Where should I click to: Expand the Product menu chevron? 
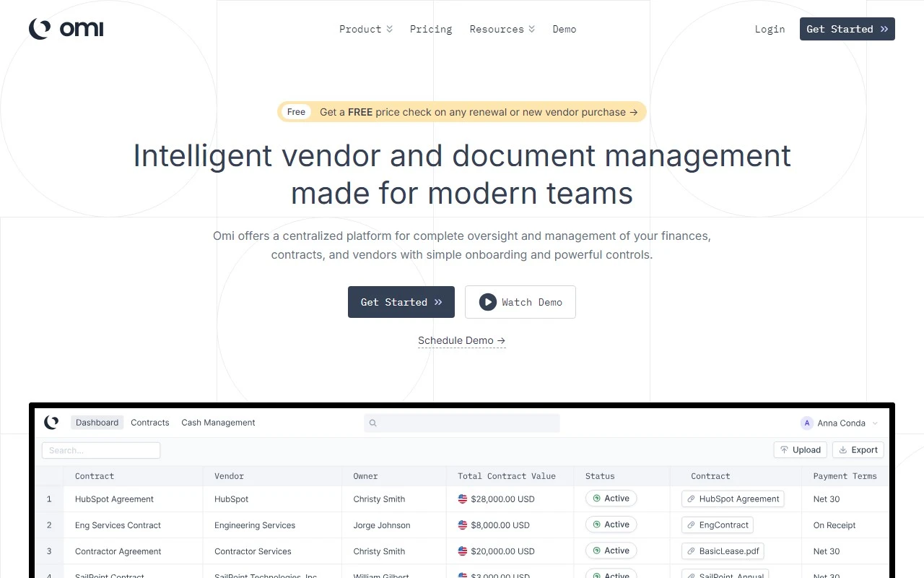click(x=389, y=30)
